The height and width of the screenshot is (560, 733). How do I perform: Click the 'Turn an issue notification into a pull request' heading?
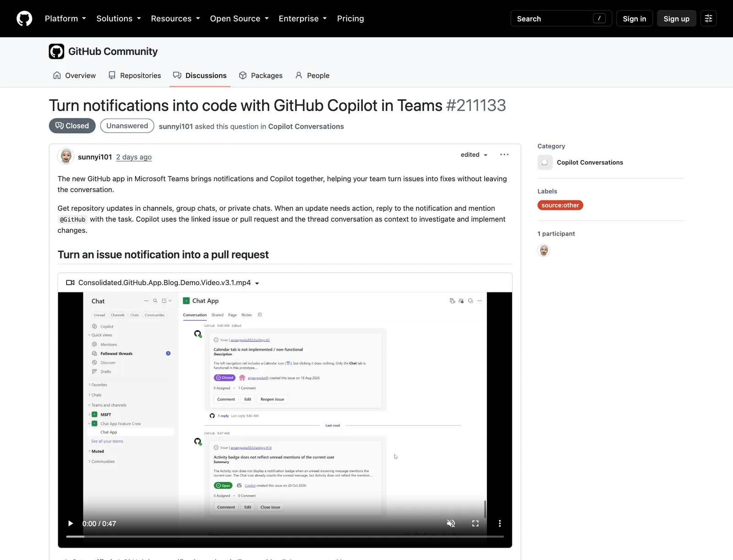pos(163,255)
